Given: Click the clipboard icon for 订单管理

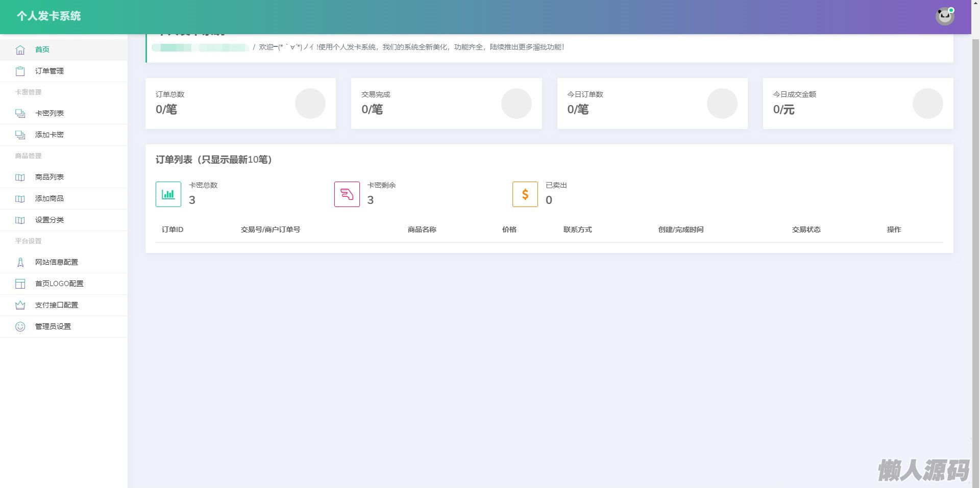Looking at the screenshot, I should [20, 71].
